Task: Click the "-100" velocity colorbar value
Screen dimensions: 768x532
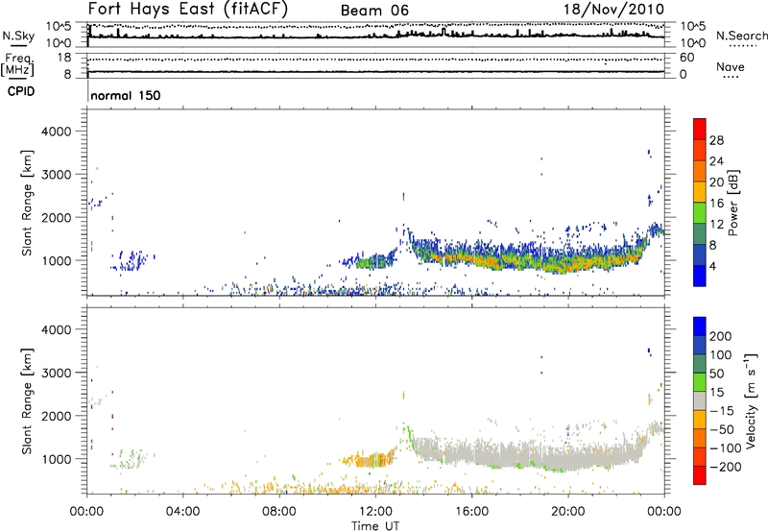Action: click(x=725, y=447)
